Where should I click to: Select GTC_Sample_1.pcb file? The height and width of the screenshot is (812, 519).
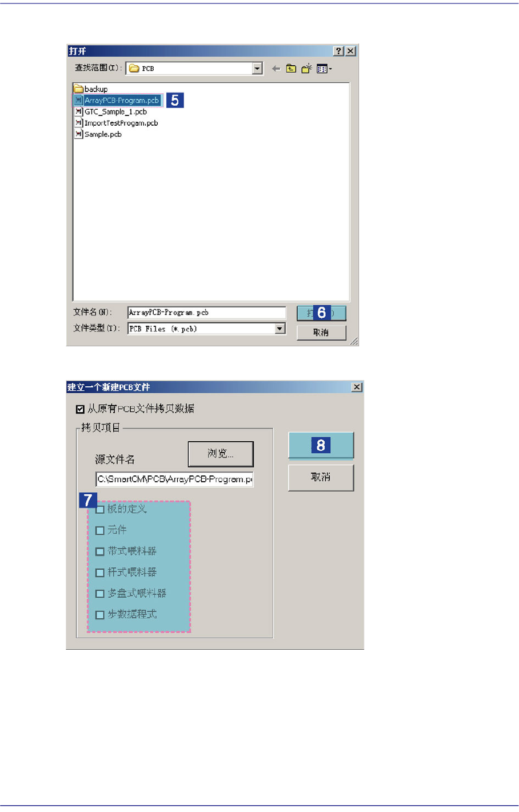click(111, 112)
